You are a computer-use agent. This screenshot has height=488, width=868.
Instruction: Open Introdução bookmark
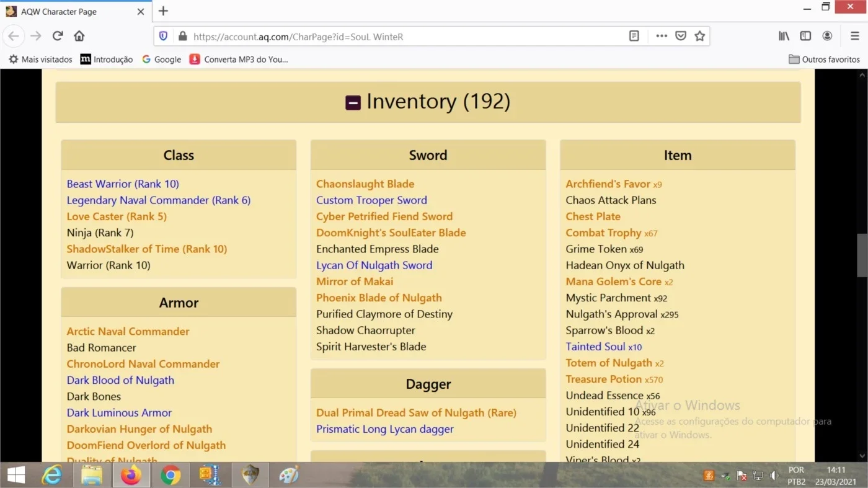pos(107,60)
